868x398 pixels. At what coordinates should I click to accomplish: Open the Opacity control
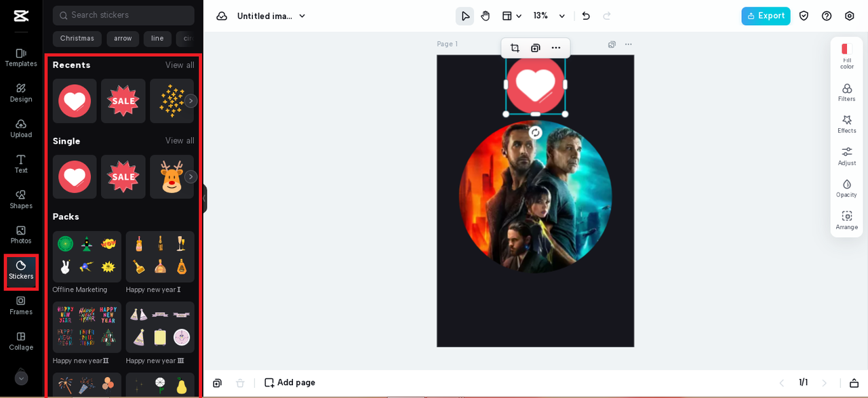click(846, 188)
